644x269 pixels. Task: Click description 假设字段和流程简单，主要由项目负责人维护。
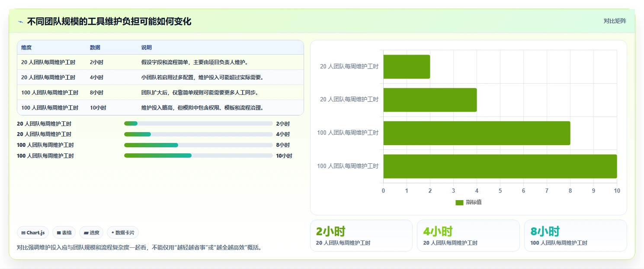195,62
